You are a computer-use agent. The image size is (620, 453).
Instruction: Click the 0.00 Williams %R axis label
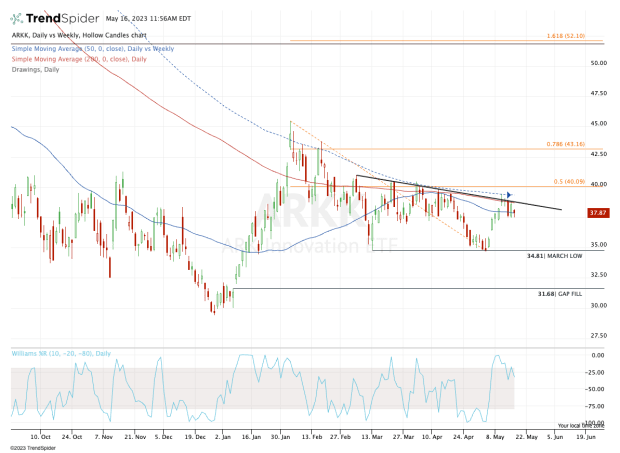pos(597,355)
